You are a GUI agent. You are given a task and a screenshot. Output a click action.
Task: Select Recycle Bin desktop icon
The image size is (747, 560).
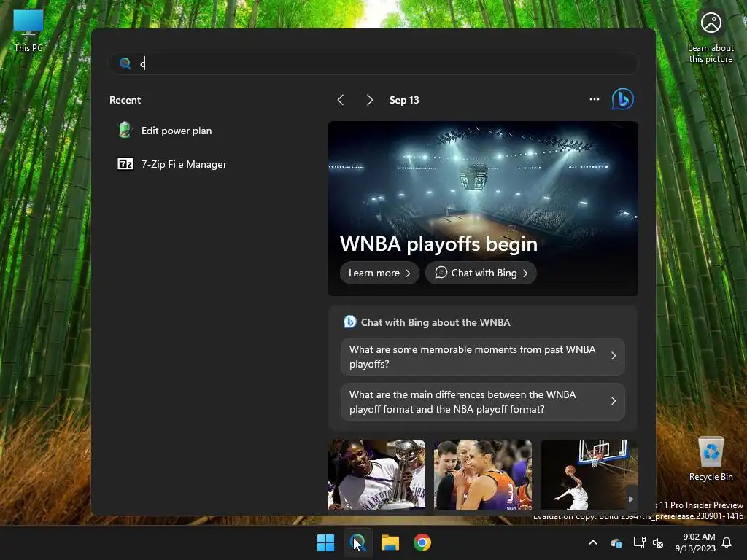pyautogui.click(x=711, y=459)
